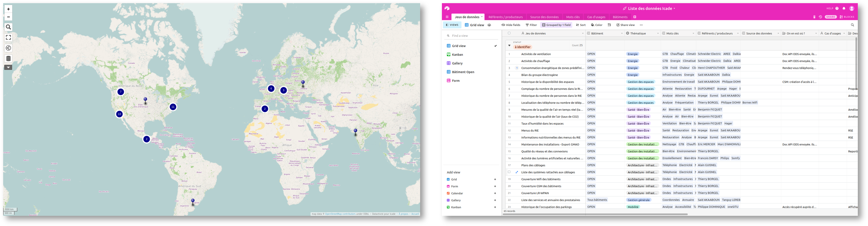Toggle the VIEWS sidebar
The width and height of the screenshot is (868, 226).
coord(452,25)
